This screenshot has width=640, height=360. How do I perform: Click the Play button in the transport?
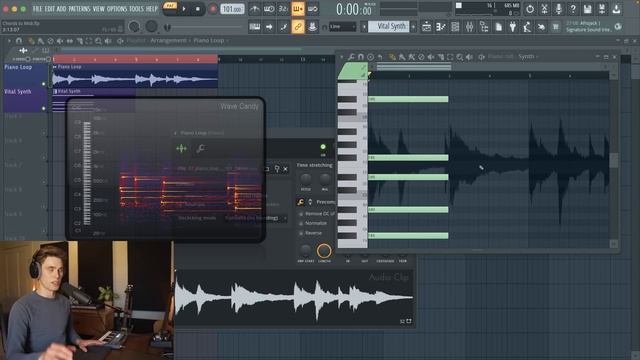click(x=184, y=9)
